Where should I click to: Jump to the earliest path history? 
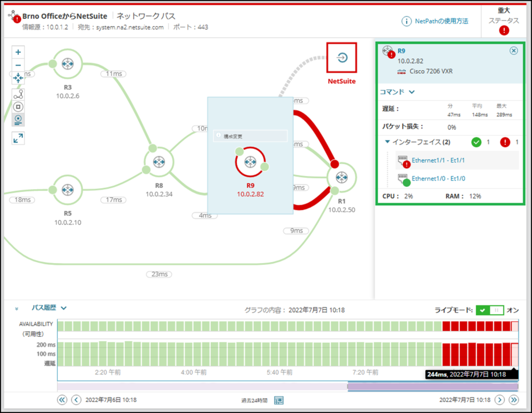tap(62, 400)
